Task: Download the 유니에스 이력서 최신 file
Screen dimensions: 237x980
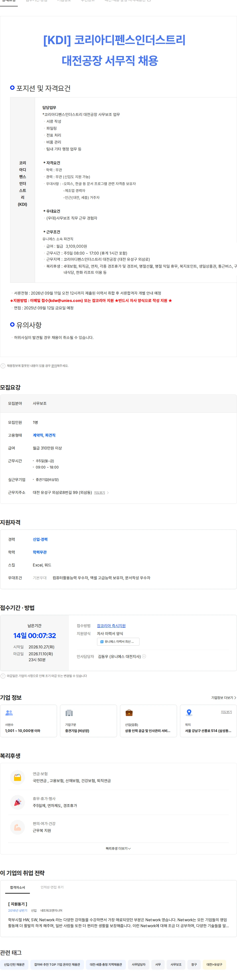Action: tap(118, 642)
